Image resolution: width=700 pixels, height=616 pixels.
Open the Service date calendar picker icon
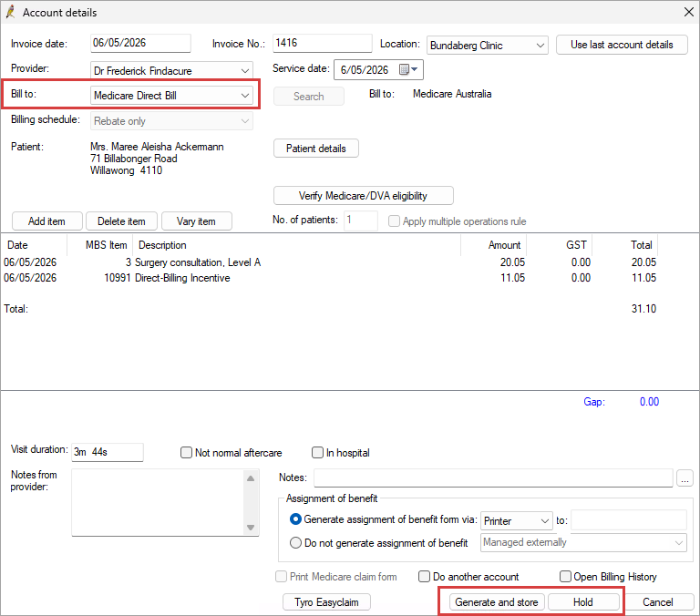[x=408, y=69]
